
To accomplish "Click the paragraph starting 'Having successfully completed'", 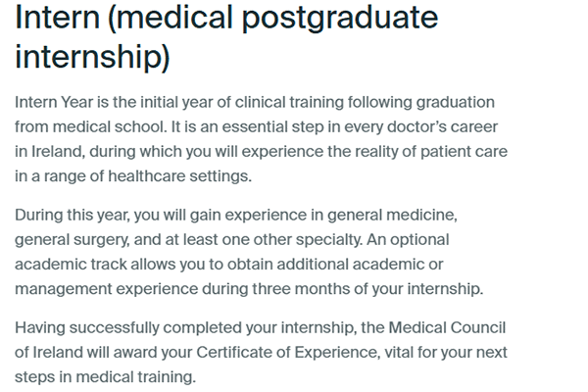I will coord(261,352).
